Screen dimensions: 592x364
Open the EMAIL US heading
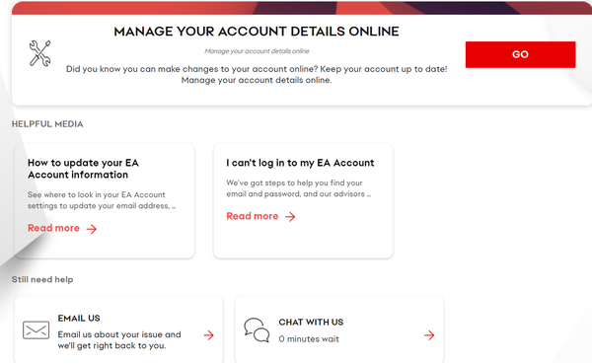tap(79, 319)
